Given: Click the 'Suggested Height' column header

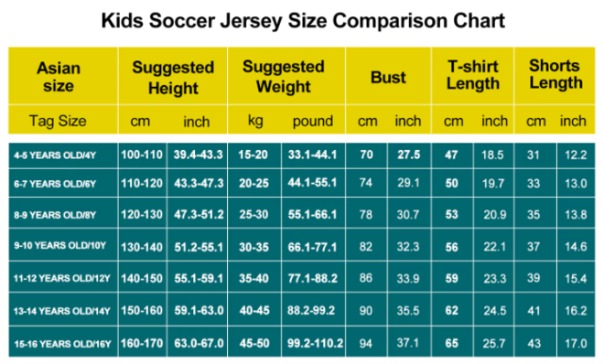Looking at the screenshot, I should coord(173,78).
